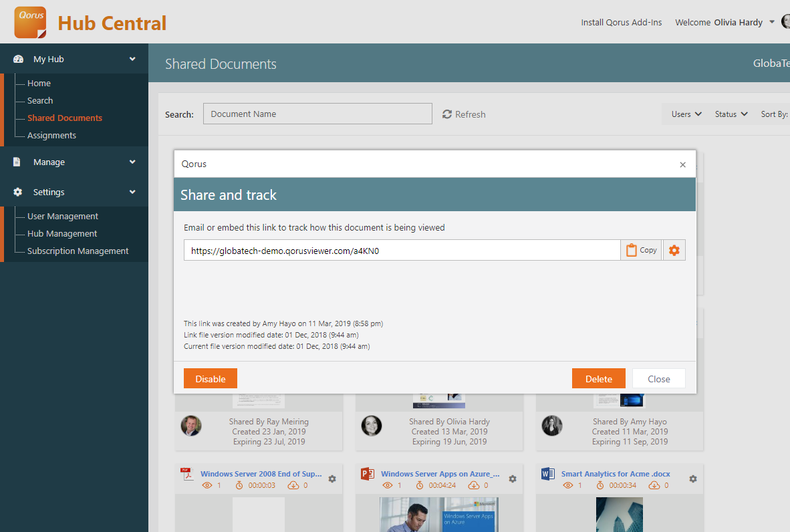Open the Olivia Hardy user menu arrow
This screenshot has width=790, height=532.
pyautogui.click(x=772, y=22)
